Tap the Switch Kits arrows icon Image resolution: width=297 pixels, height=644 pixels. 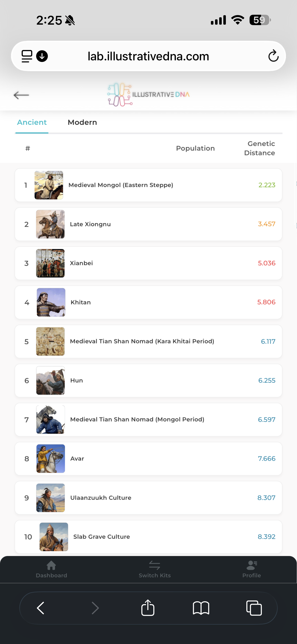tap(154, 565)
